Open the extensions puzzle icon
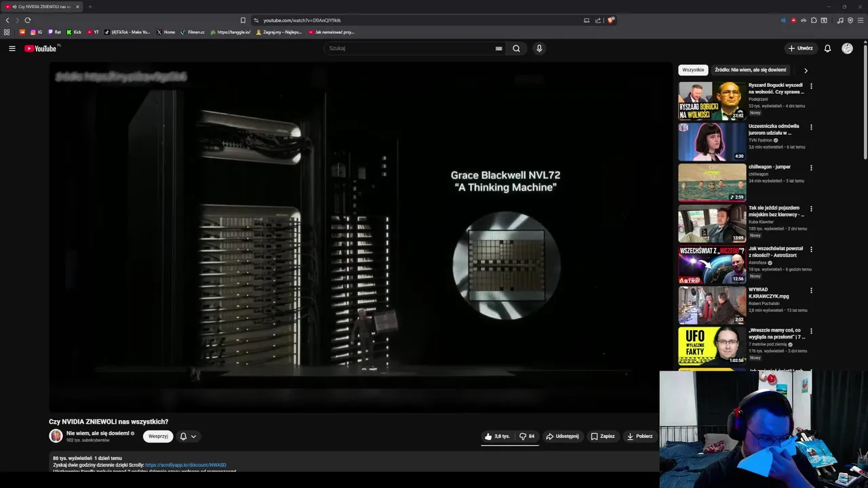868x488 pixels. (814, 20)
